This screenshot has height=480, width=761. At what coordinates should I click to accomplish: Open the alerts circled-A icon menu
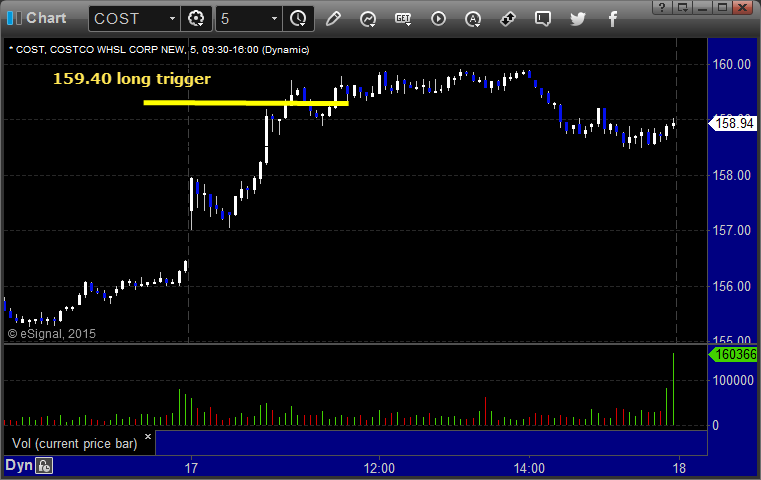(x=473, y=19)
